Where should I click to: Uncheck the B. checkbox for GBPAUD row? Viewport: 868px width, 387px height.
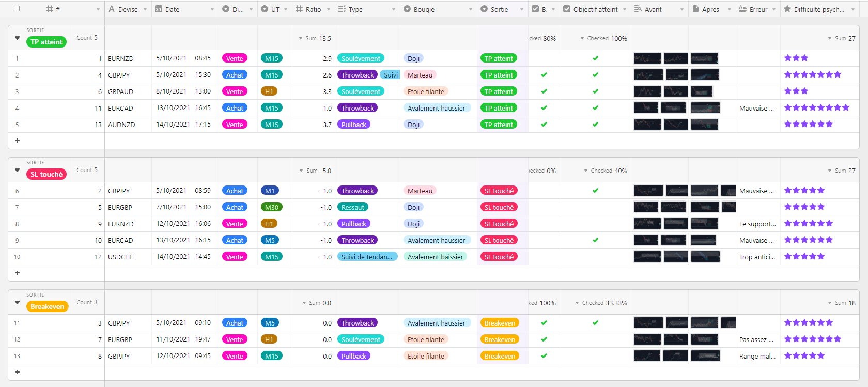click(544, 91)
